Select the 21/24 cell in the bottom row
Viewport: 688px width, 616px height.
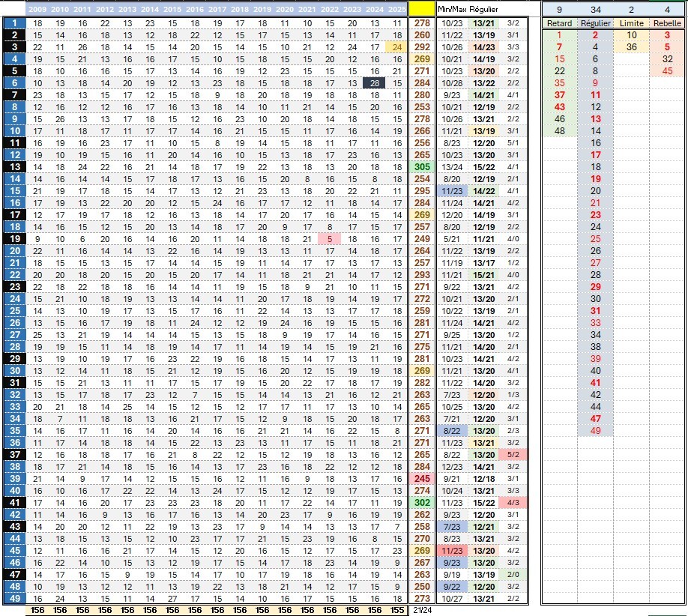[x=423, y=611]
